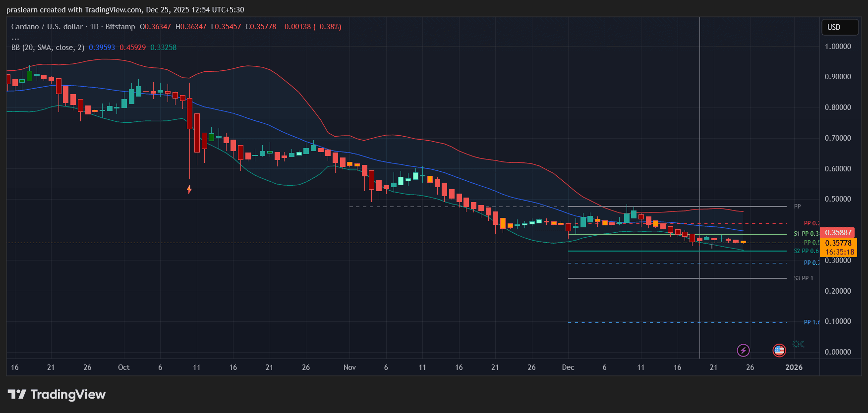The height and width of the screenshot is (413, 868).
Task: Click the TradingView logo at bottom left
Action: coord(57,395)
